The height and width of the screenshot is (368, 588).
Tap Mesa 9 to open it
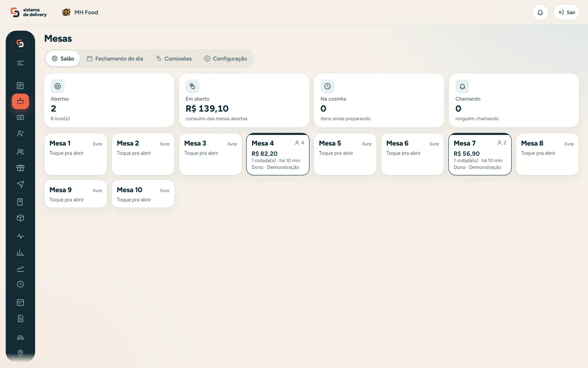[x=76, y=194]
